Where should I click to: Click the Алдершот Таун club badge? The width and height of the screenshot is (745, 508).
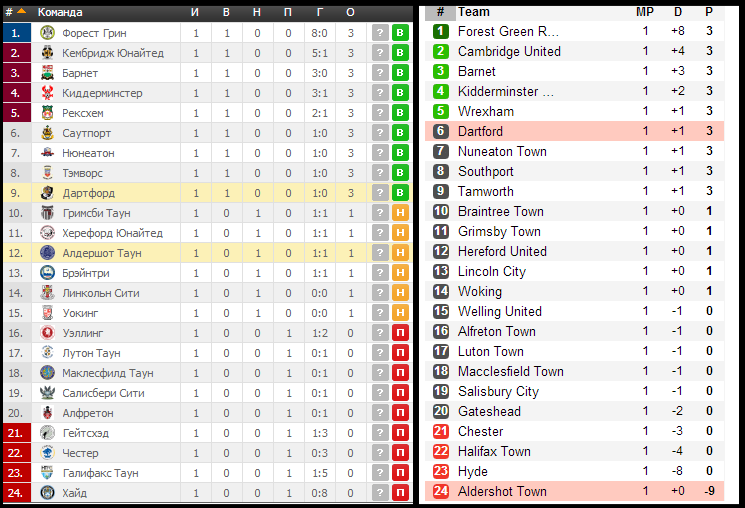click(x=47, y=253)
